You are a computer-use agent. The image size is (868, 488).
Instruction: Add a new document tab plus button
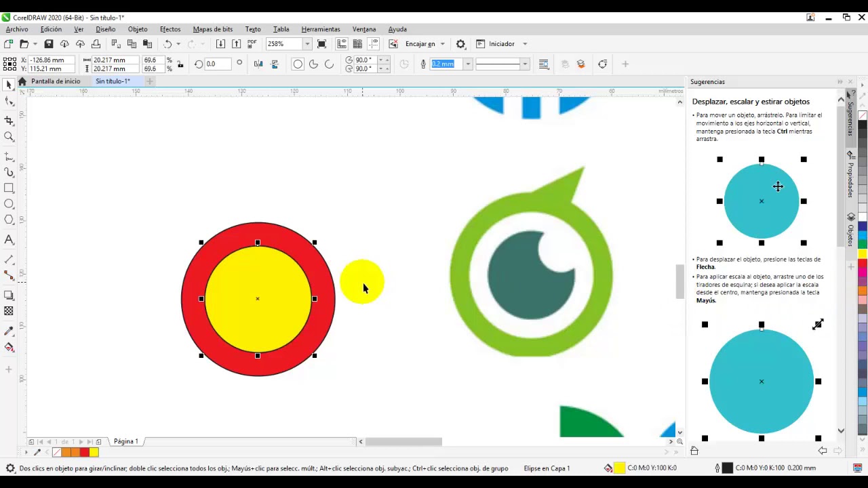(149, 81)
